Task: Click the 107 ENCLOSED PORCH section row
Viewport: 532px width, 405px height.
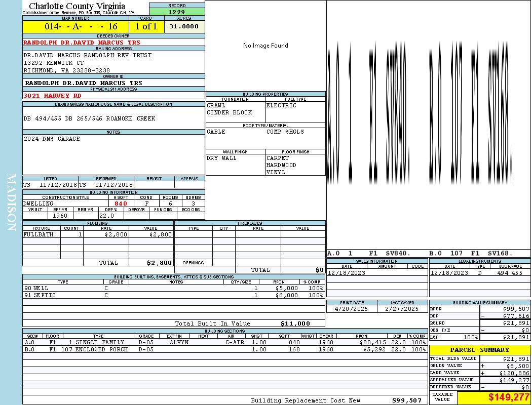Action: pos(225,349)
